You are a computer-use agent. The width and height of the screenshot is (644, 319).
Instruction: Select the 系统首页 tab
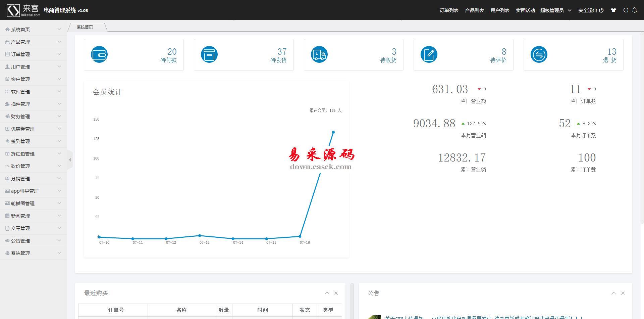click(x=85, y=27)
